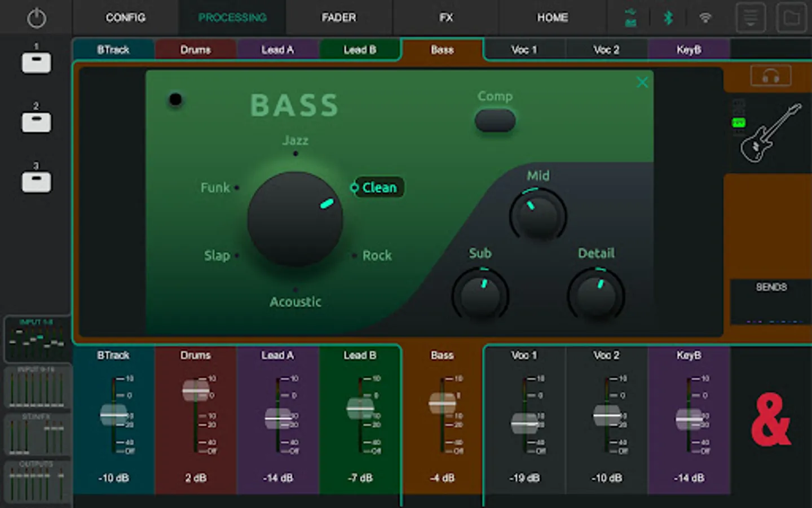Image resolution: width=812 pixels, height=508 pixels.
Task: Click the green lit indicator beside the guitar
Action: pyautogui.click(x=739, y=122)
